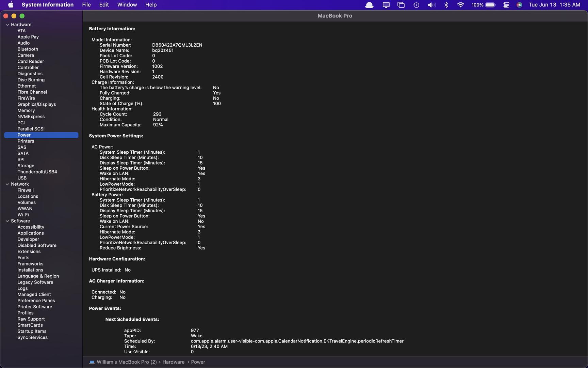Viewport: 588px width, 368px height.
Task: Click the Stage Manager windows icon
Action: click(401, 5)
